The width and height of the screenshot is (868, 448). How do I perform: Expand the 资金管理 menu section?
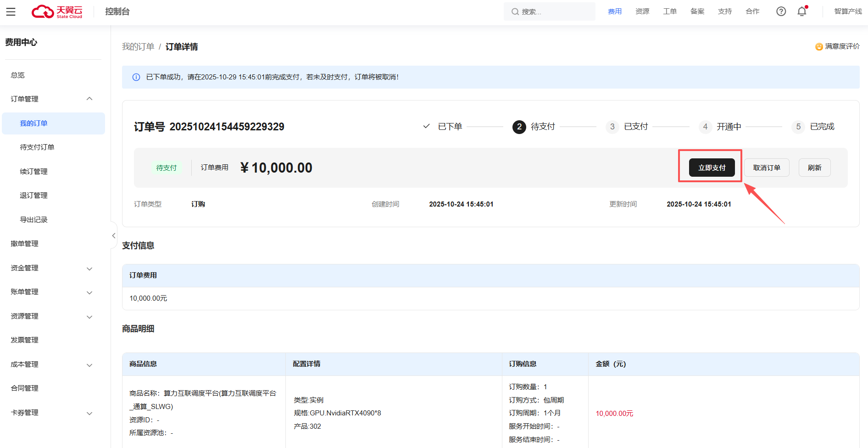pyautogui.click(x=89, y=269)
